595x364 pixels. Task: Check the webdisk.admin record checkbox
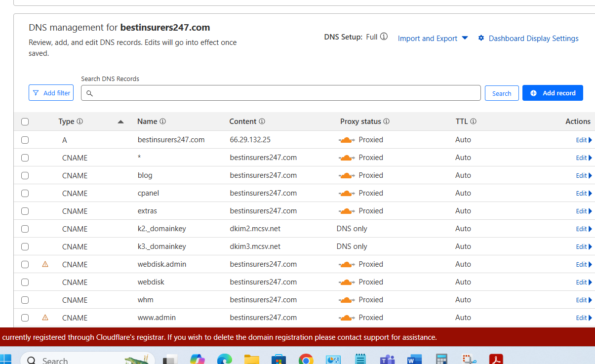pos(25,265)
